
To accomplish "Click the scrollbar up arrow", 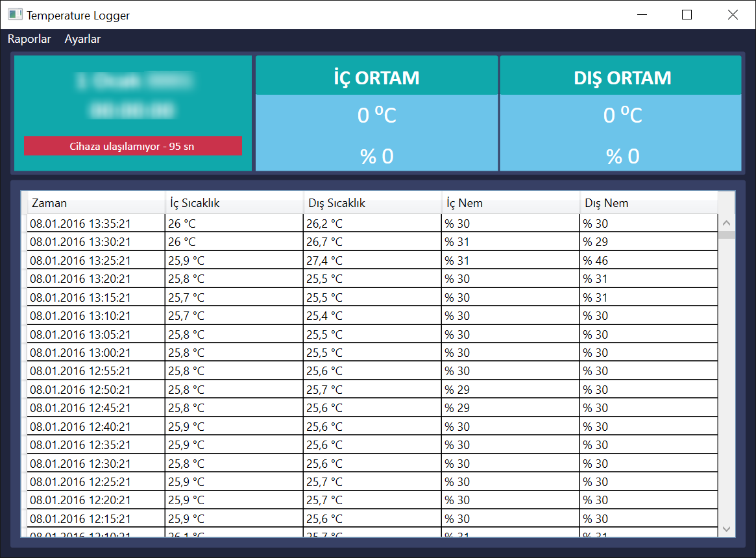I will 726,223.
